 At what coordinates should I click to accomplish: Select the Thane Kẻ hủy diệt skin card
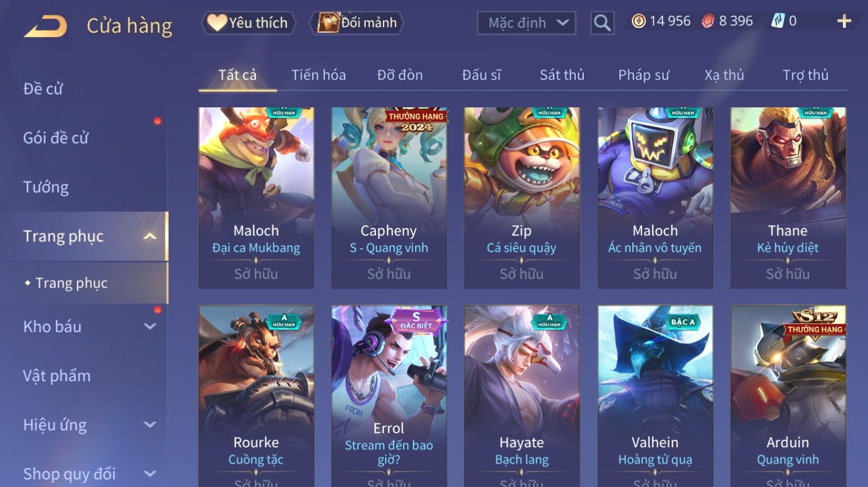click(x=788, y=198)
